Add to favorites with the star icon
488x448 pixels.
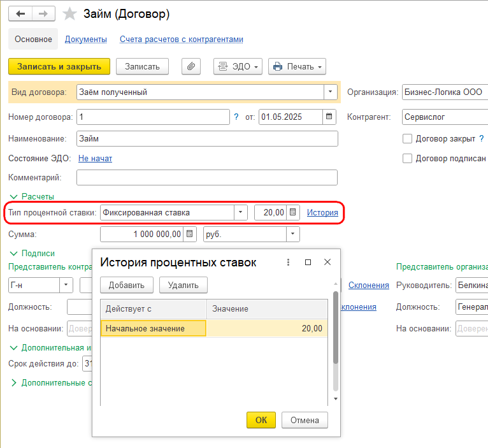click(x=69, y=14)
